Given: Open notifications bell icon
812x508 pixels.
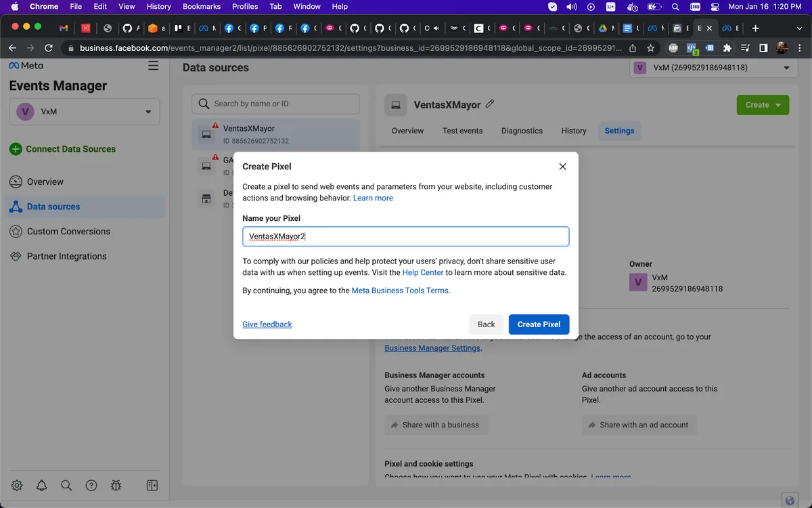Looking at the screenshot, I should [42, 485].
